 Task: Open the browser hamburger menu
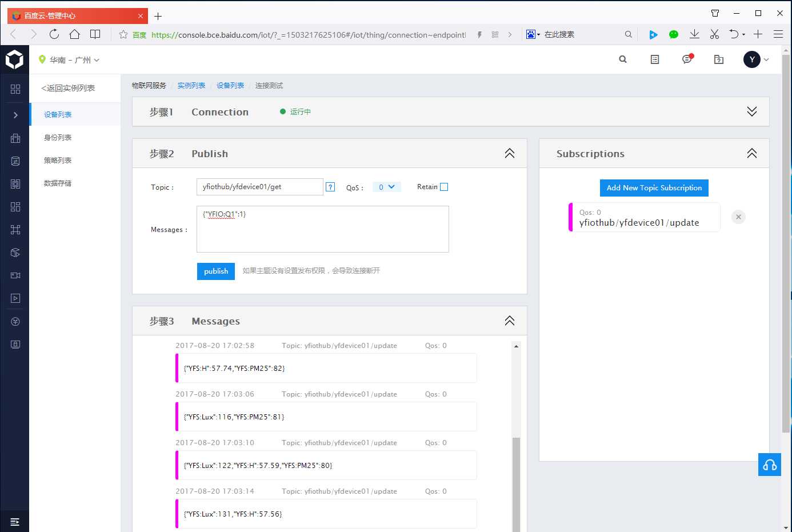coord(778,34)
